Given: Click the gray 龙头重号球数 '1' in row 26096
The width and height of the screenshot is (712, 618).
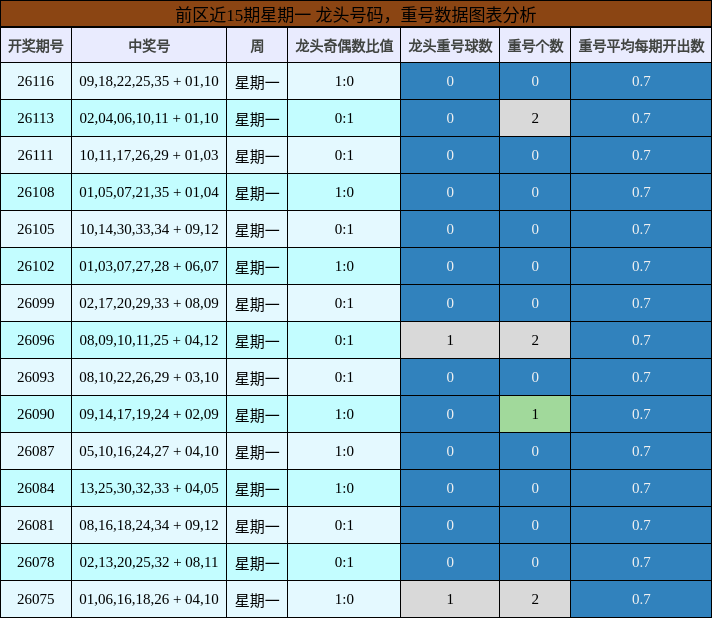Looking at the screenshot, I should 450,340.
